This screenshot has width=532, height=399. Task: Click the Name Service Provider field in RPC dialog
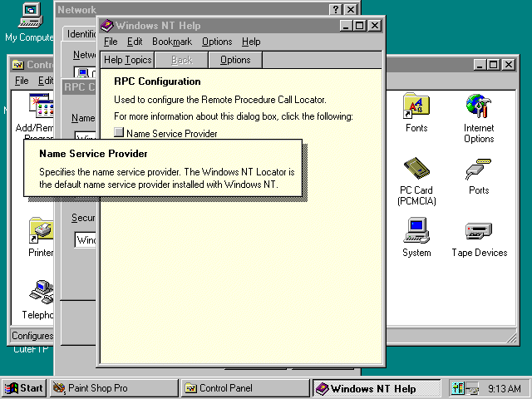point(86,135)
